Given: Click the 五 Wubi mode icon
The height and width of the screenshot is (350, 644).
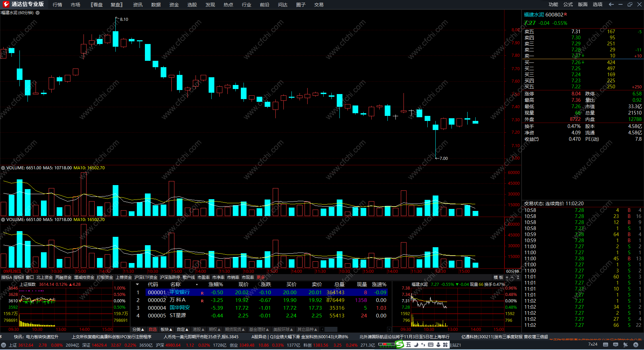Looking at the screenshot, I should (409, 345).
